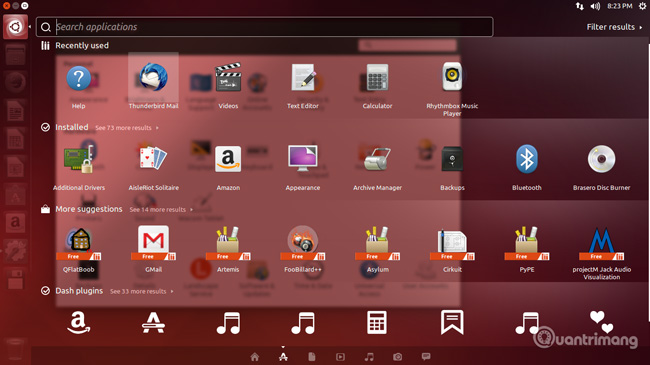Switch to the Files lens
Screen dimensions: 650x365
pyautogui.click(x=312, y=357)
